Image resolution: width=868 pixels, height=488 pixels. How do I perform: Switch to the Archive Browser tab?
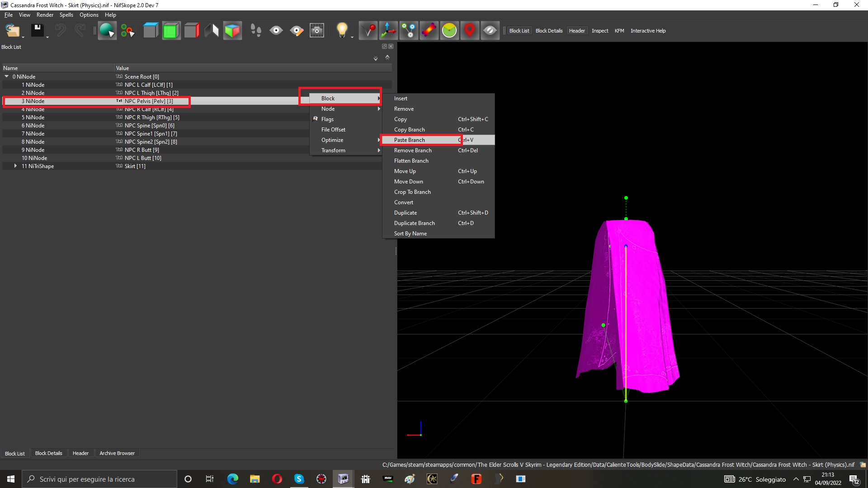(117, 453)
